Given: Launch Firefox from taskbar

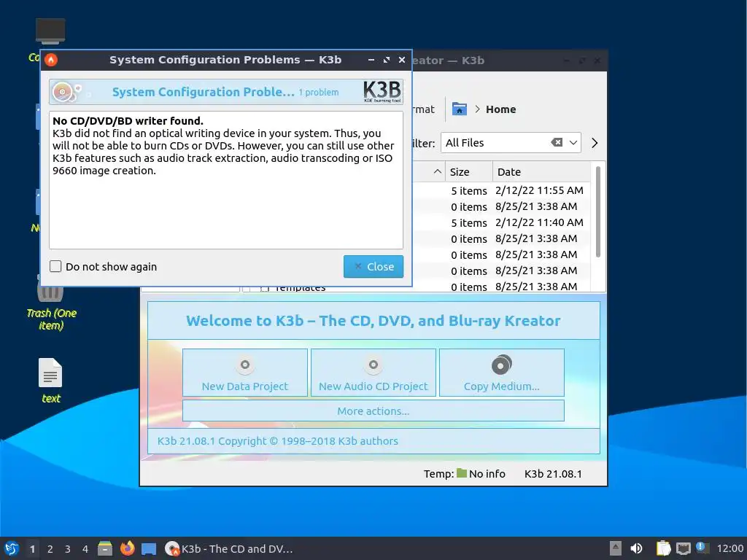Looking at the screenshot, I should click(x=127, y=548).
